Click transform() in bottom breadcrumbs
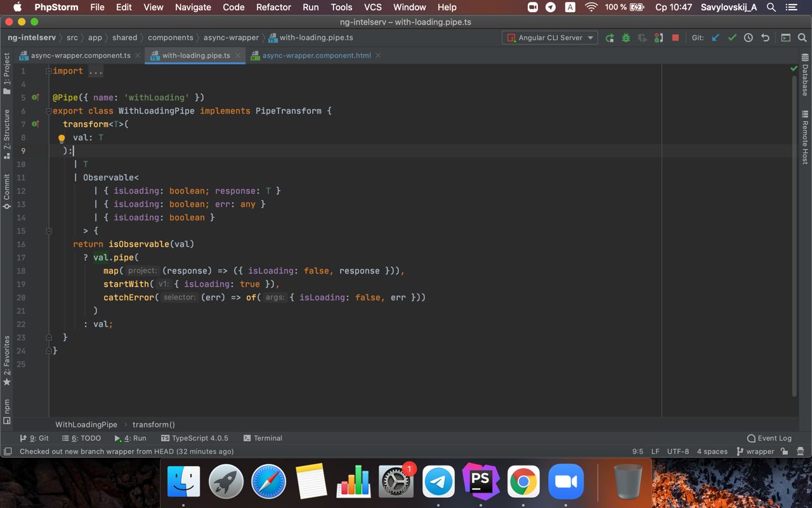Image resolution: width=812 pixels, height=508 pixels. tap(154, 424)
